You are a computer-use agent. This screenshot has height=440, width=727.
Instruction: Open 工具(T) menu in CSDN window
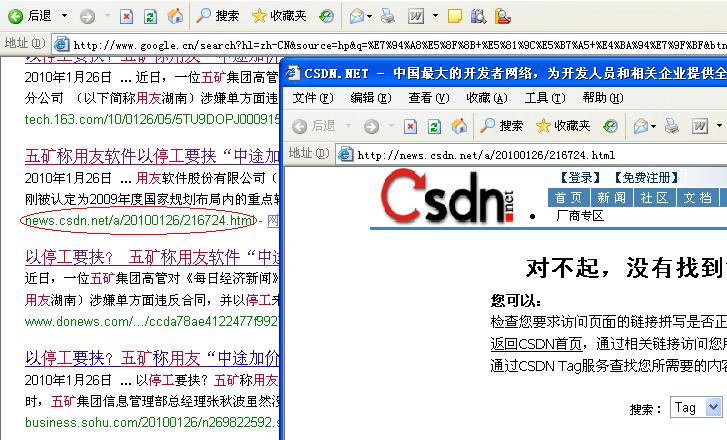click(545, 98)
